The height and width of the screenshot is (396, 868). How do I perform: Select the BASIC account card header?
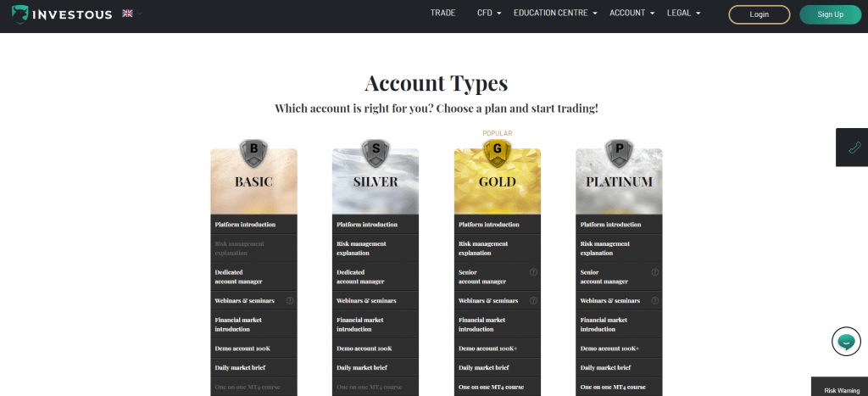[x=253, y=181]
